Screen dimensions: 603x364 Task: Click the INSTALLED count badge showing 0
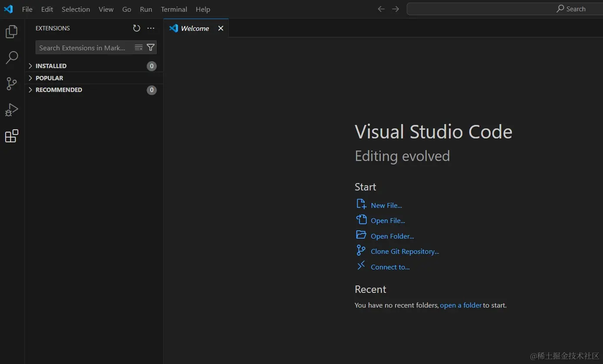pyautogui.click(x=152, y=66)
